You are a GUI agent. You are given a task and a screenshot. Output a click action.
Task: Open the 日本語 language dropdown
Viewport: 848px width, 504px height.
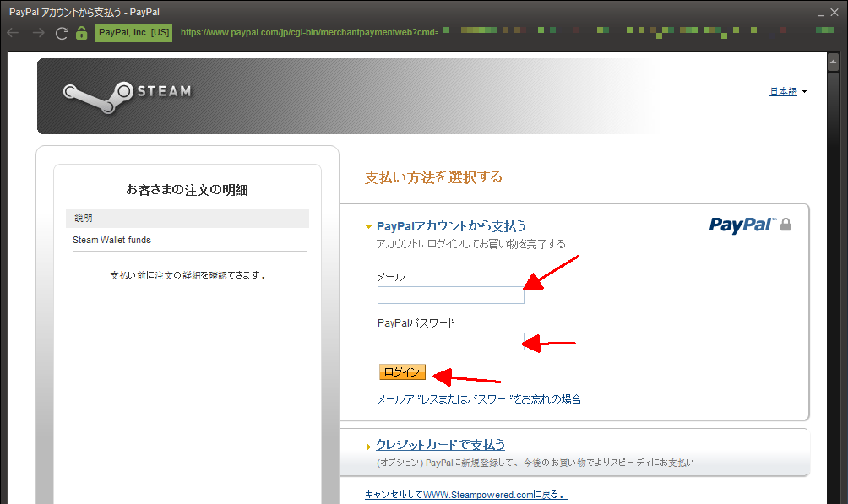click(x=788, y=91)
